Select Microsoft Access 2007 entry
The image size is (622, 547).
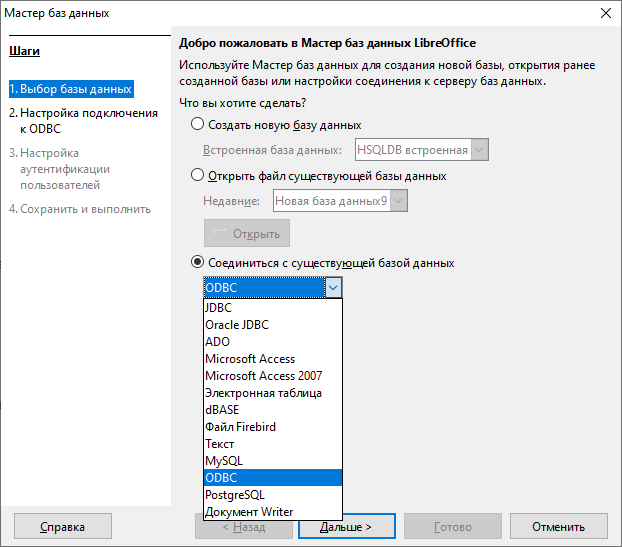[273, 376]
